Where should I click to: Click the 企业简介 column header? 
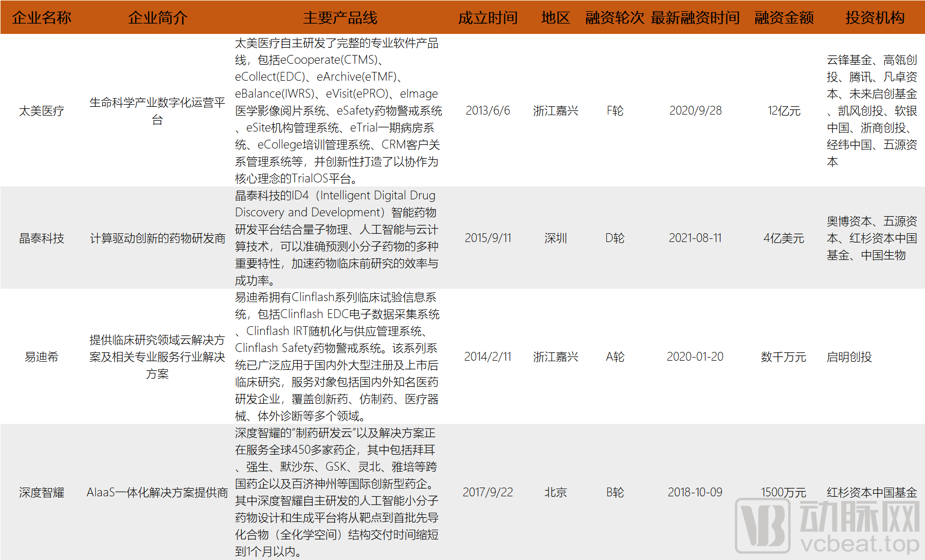157,18
